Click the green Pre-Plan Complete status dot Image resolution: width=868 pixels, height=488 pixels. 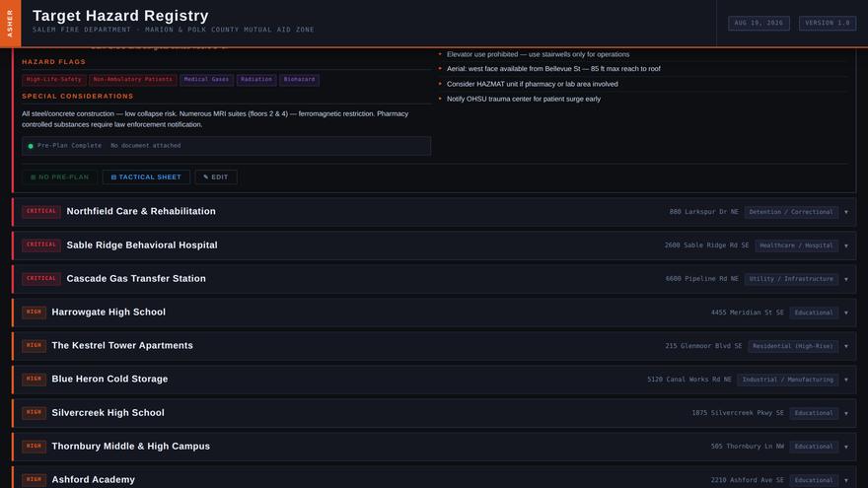tap(31, 146)
